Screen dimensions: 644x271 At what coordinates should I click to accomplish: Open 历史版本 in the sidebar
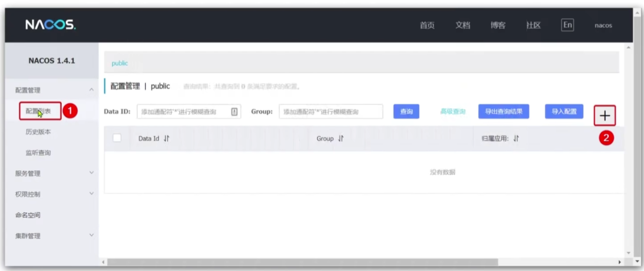point(38,132)
